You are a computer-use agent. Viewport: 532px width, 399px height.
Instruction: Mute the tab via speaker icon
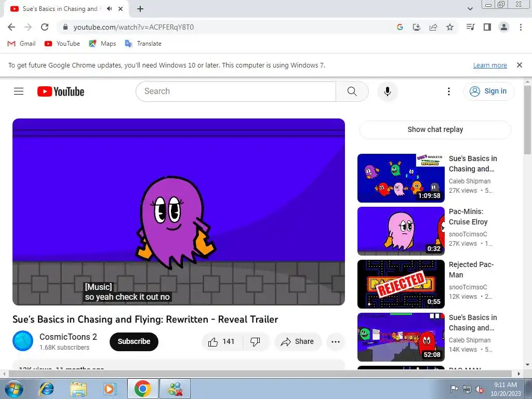tap(109, 9)
